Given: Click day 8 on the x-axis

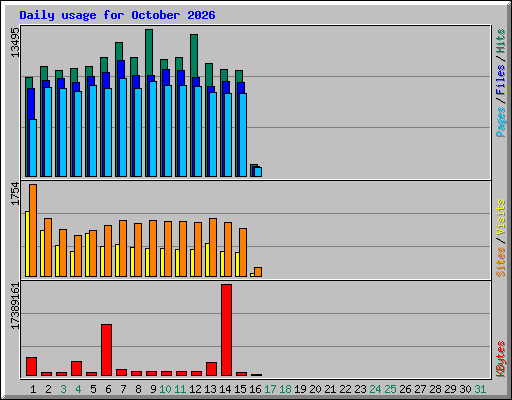Looking at the screenshot, I should pyautogui.click(x=138, y=389).
